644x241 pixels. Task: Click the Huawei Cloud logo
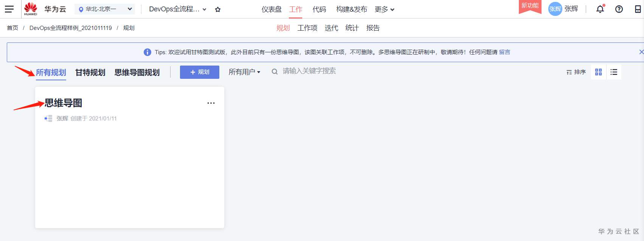coord(31,9)
